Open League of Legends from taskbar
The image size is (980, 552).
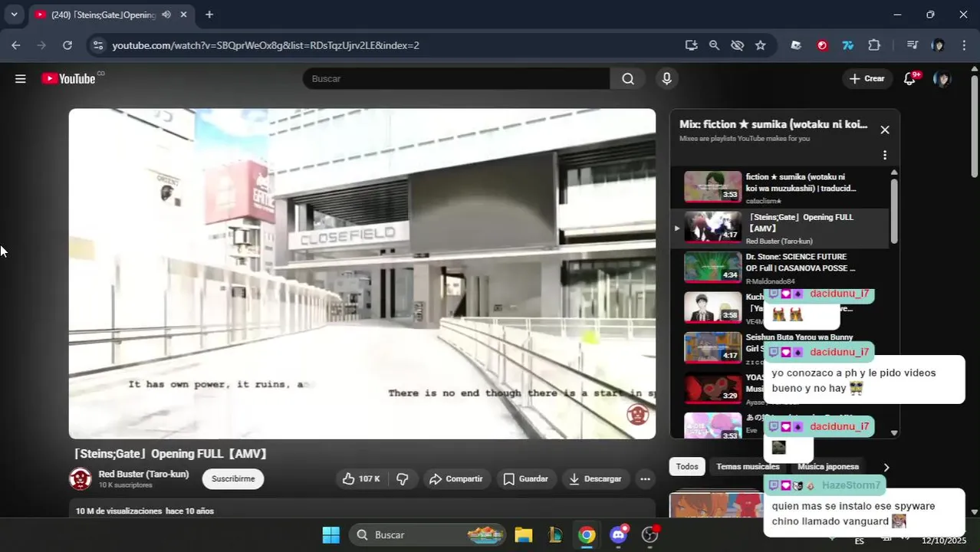point(556,534)
